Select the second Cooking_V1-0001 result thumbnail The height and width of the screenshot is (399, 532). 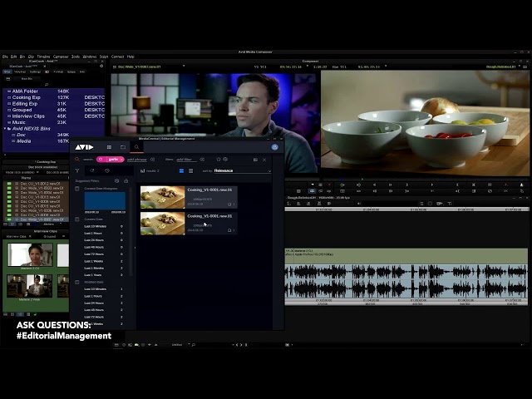163,224
